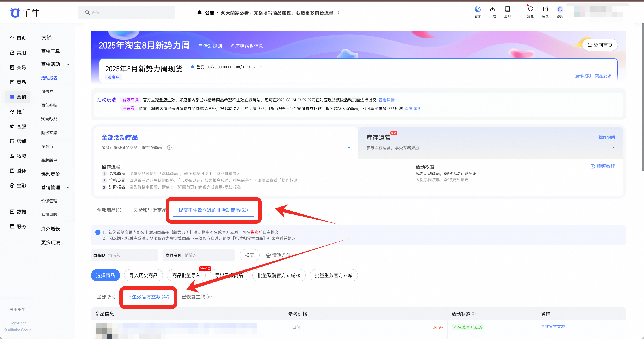Open 消息 messages bubble icon
Viewport: 644px width, 339px height.
pyautogui.click(x=530, y=9)
